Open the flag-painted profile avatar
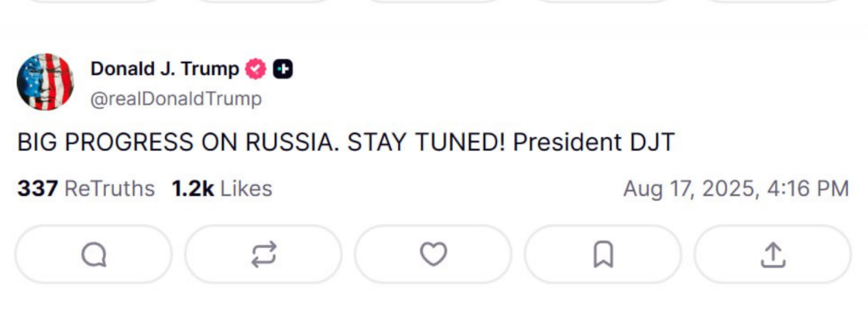The height and width of the screenshot is (320, 868). click(45, 81)
